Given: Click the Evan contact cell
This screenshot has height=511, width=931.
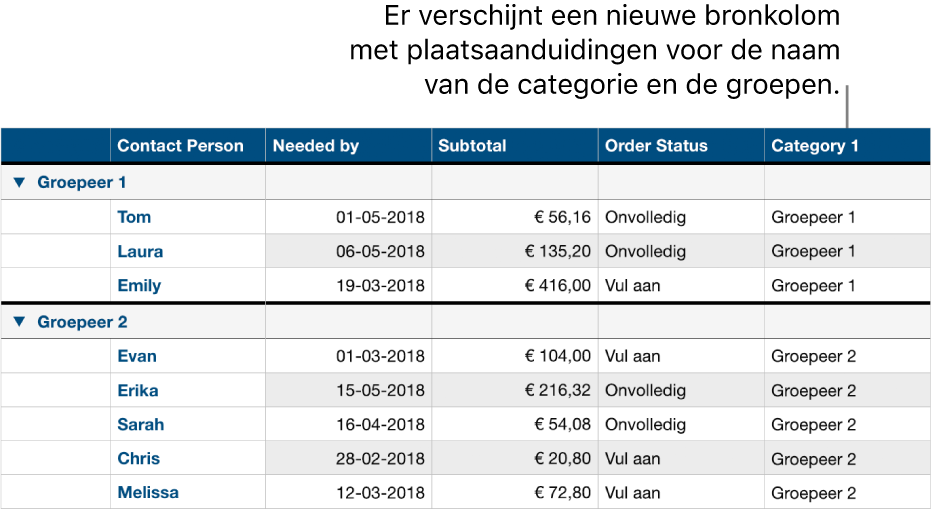Looking at the screenshot, I should tap(137, 357).
